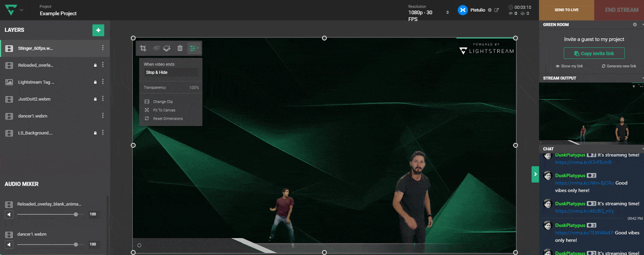Send layer backward in stack
This screenshot has height=255, width=644.
point(167,48)
